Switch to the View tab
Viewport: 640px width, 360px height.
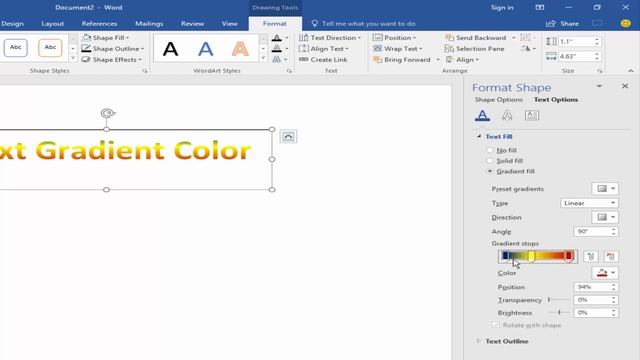tap(229, 24)
